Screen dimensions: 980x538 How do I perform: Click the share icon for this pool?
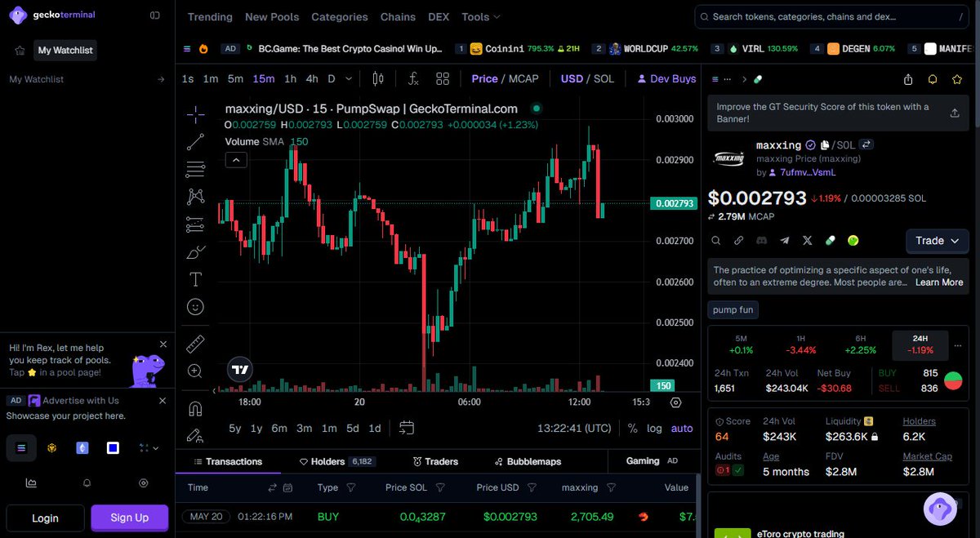point(908,79)
